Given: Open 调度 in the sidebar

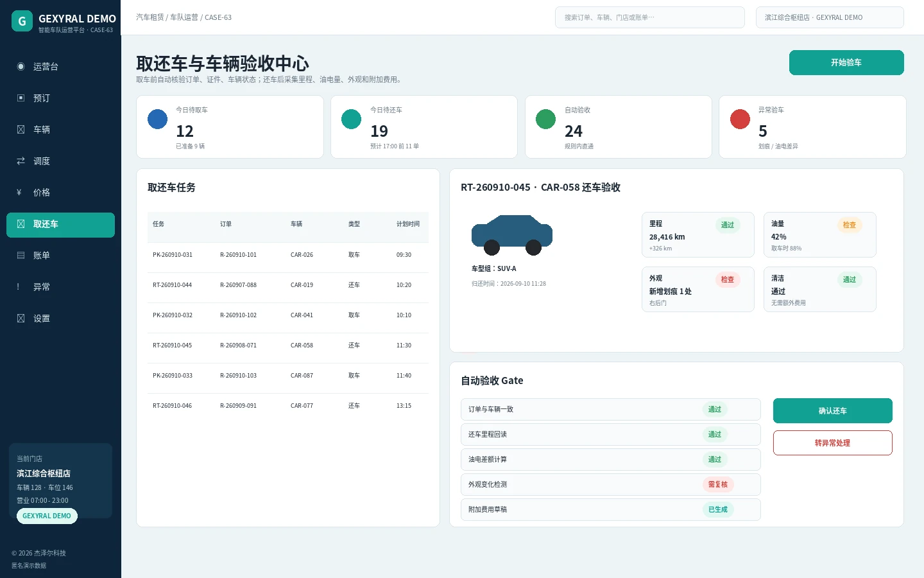Looking at the screenshot, I should tap(60, 161).
